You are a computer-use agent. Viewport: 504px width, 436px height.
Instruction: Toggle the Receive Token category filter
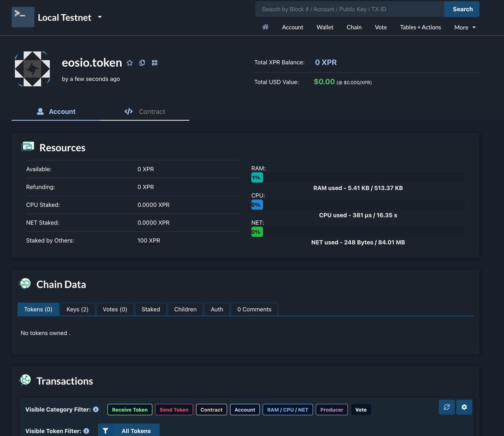point(129,410)
